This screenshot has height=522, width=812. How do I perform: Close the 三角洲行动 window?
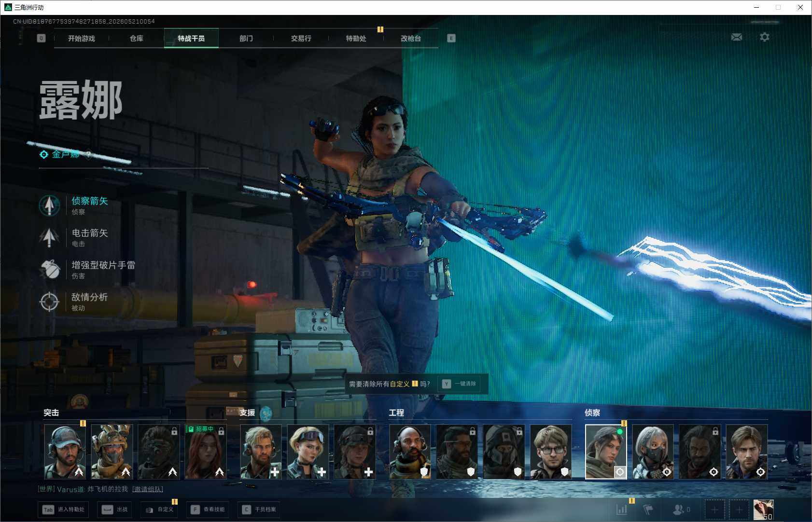coord(800,7)
